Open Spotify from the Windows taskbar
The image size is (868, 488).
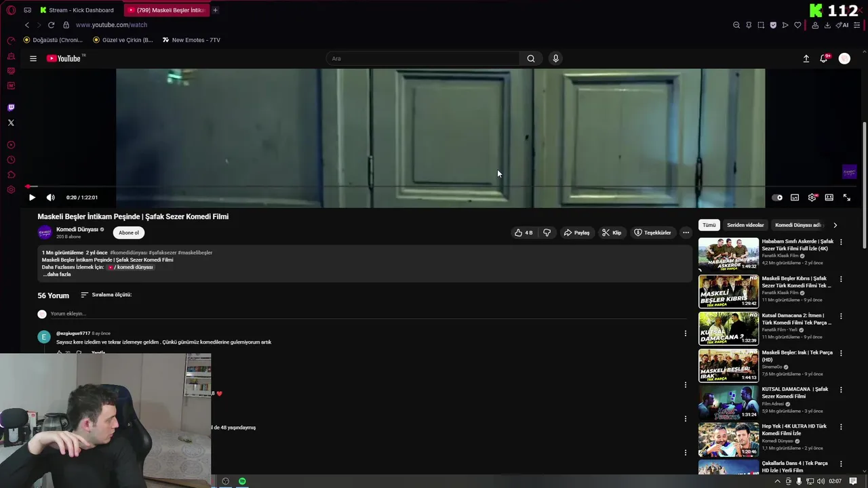242,481
